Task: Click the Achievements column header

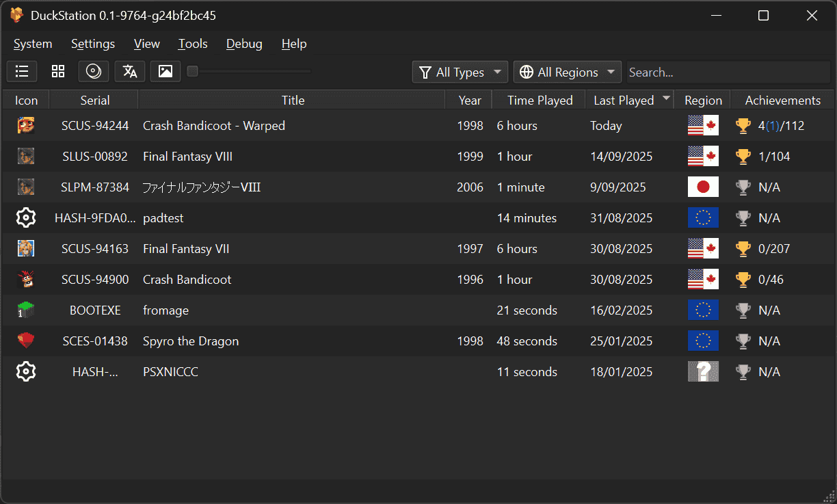Action: pyautogui.click(x=782, y=101)
